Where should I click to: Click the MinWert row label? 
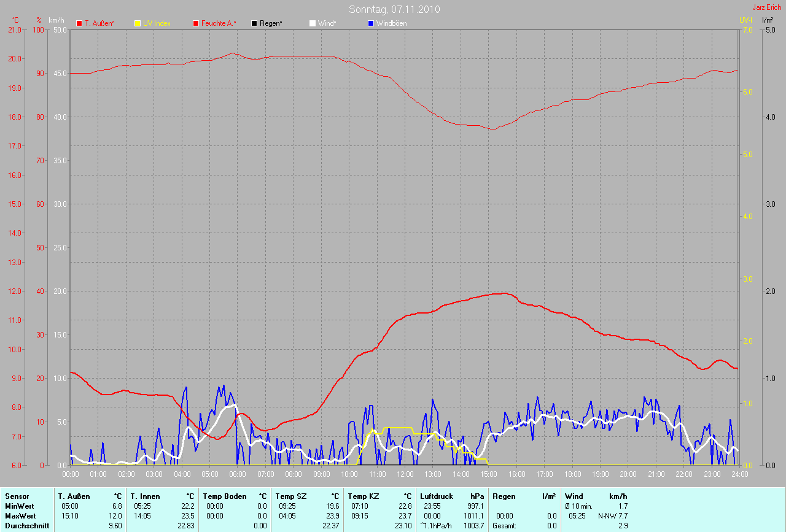coord(18,506)
